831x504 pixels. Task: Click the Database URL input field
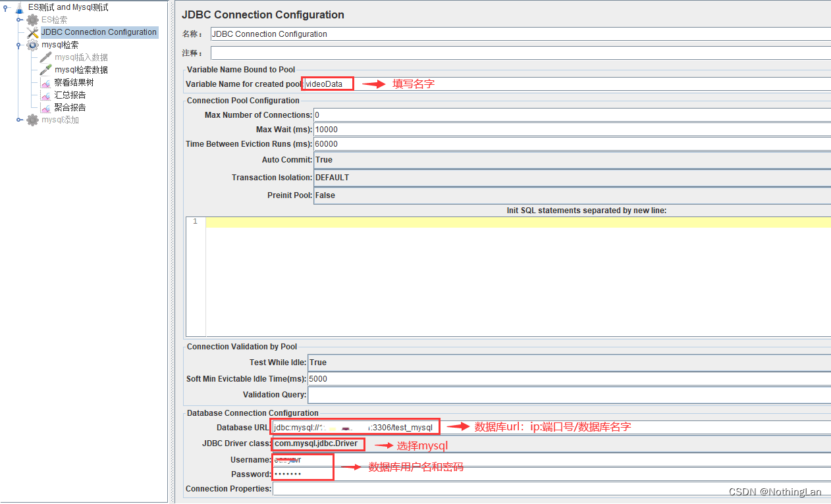356,426
